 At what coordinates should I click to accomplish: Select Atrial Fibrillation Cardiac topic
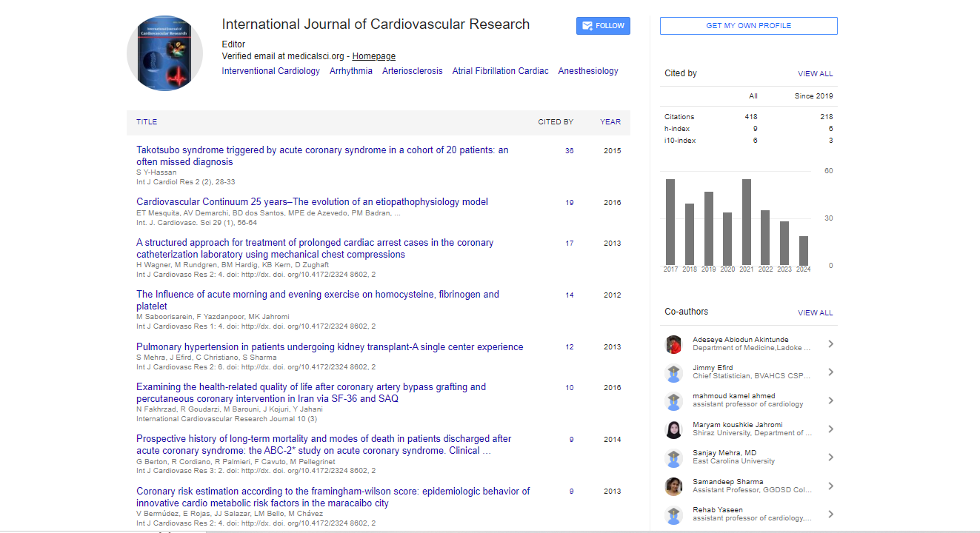[x=501, y=71]
